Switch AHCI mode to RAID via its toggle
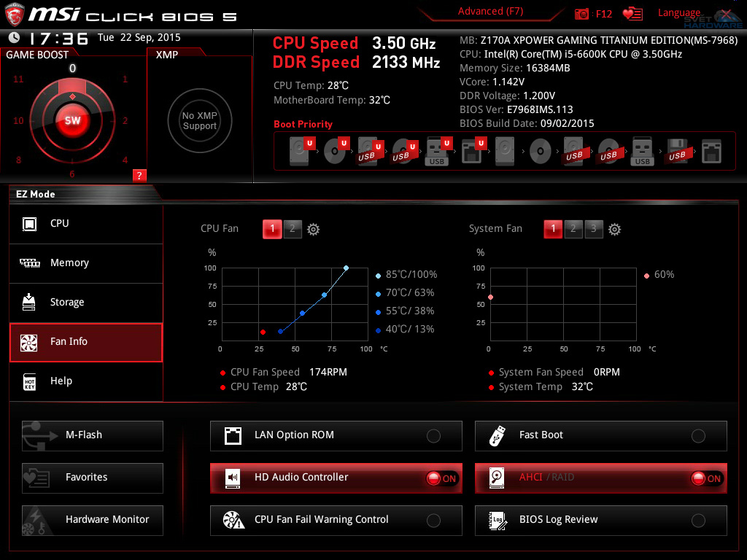The width and height of the screenshot is (747, 560). [x=704, y=478]
